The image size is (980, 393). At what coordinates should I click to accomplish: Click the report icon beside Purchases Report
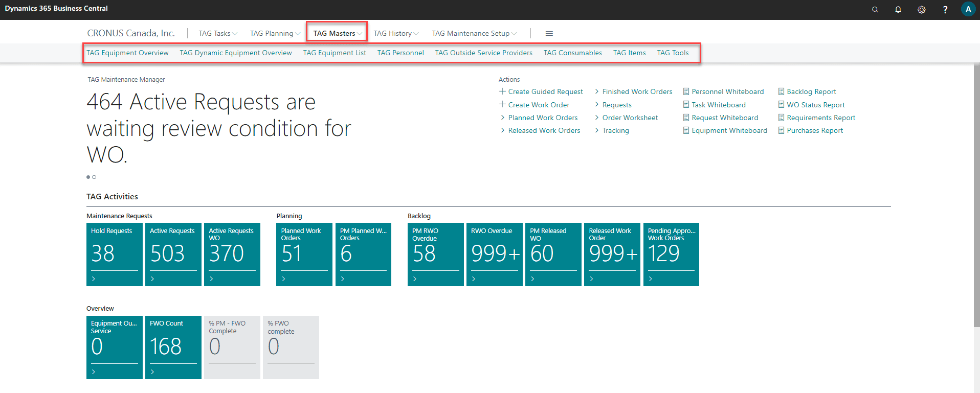coord(782,130)
